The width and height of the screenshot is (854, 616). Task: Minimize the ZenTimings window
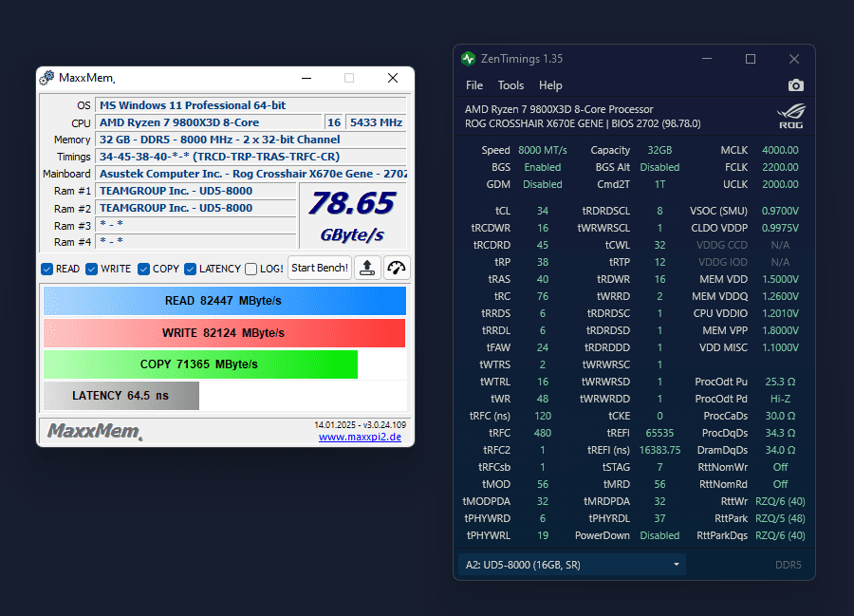click(707, 59)
